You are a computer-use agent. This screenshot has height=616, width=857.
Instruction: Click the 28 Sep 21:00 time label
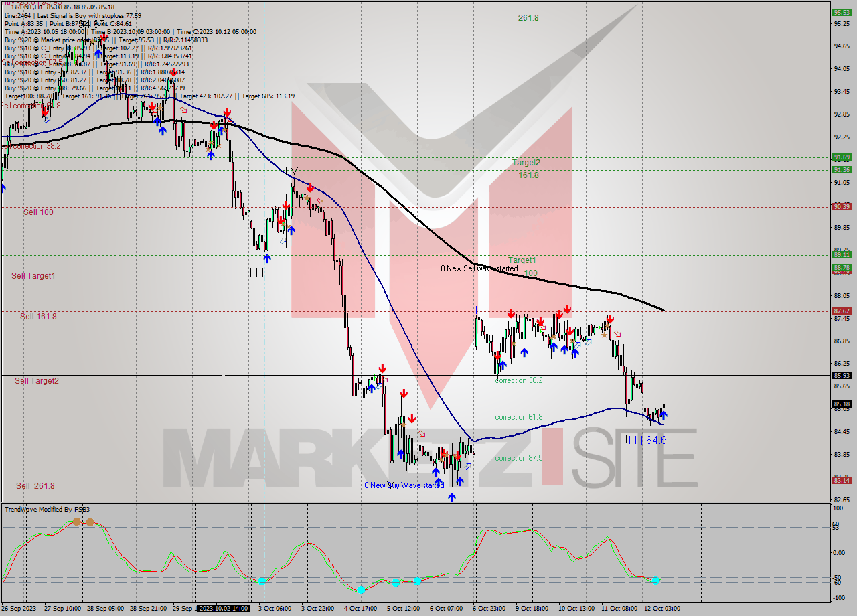148,609
